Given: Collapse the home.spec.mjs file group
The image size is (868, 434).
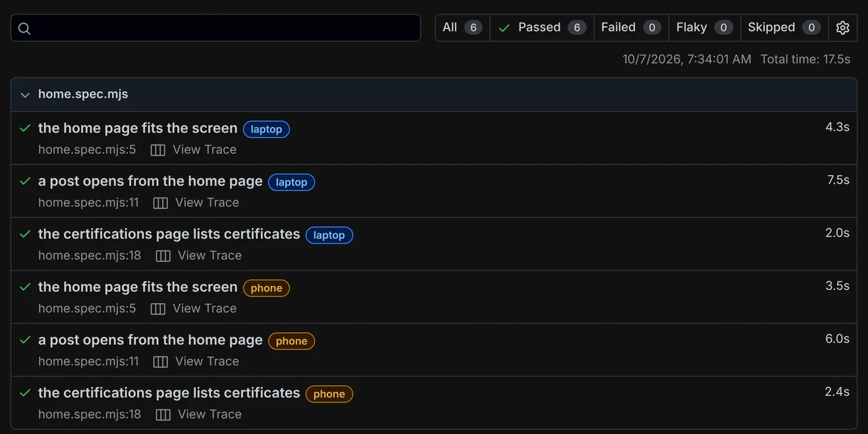Looking at the screenshot, I should coord(25,95).
